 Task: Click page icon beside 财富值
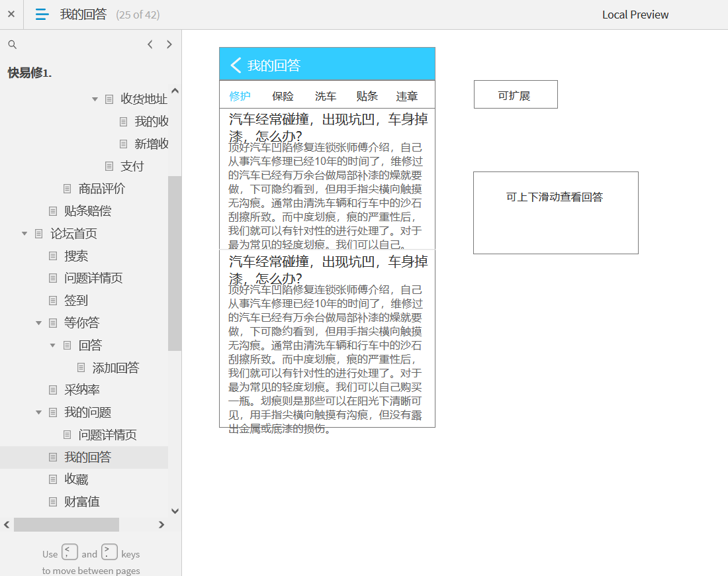coord(53,502)
